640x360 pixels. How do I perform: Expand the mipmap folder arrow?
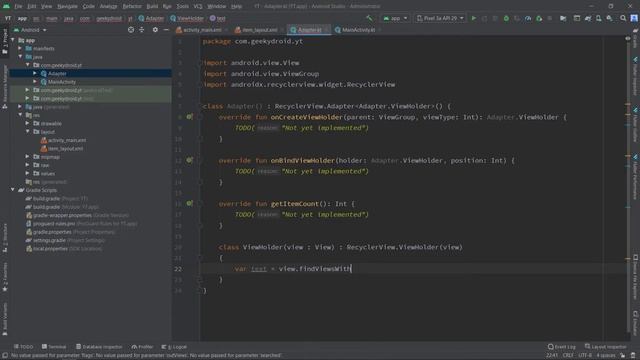coord(27,157)
